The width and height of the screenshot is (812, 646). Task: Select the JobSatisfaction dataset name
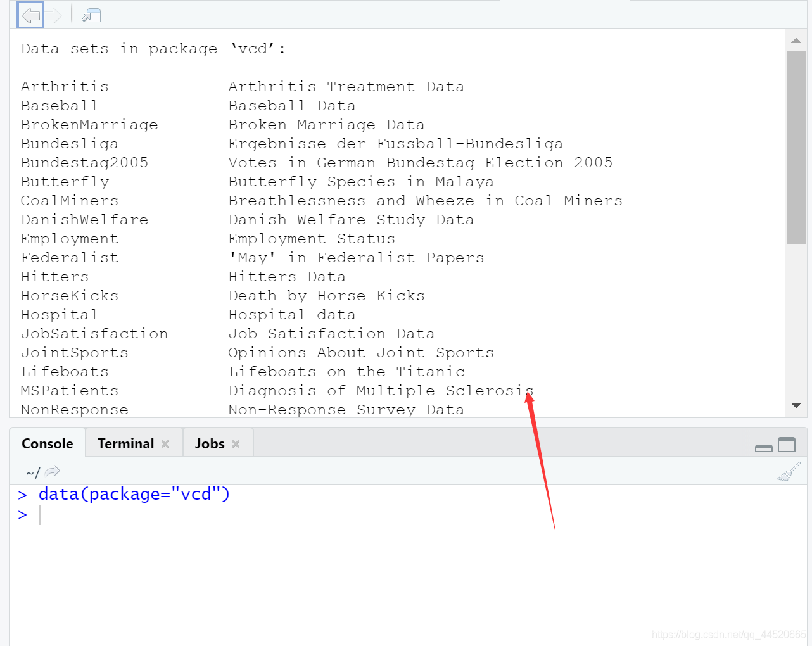click(x=94, y=334)
